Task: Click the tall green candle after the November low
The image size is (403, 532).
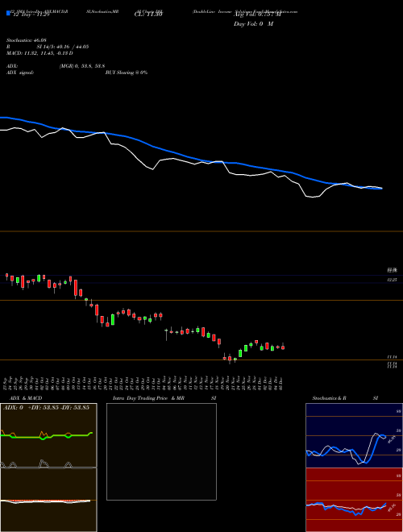Action: point(240,353)
